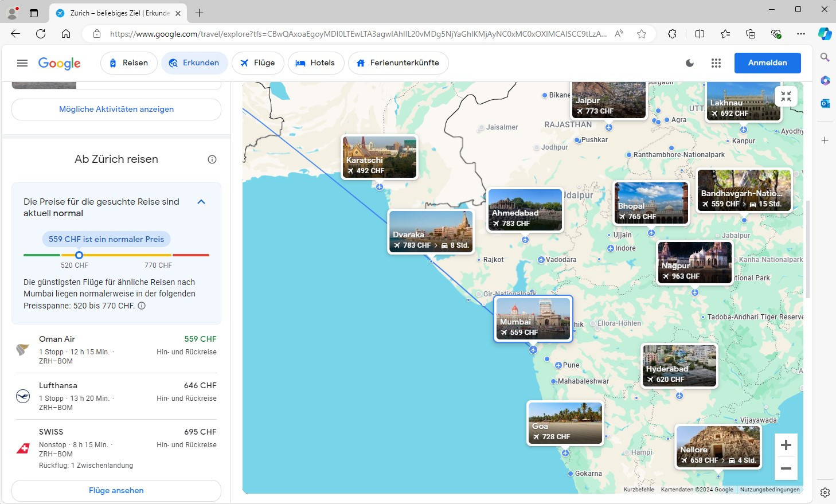The width and height of the screenshot is (836, 504).
Task: Open the Bhopal destination card
Action: click(651, 203)
